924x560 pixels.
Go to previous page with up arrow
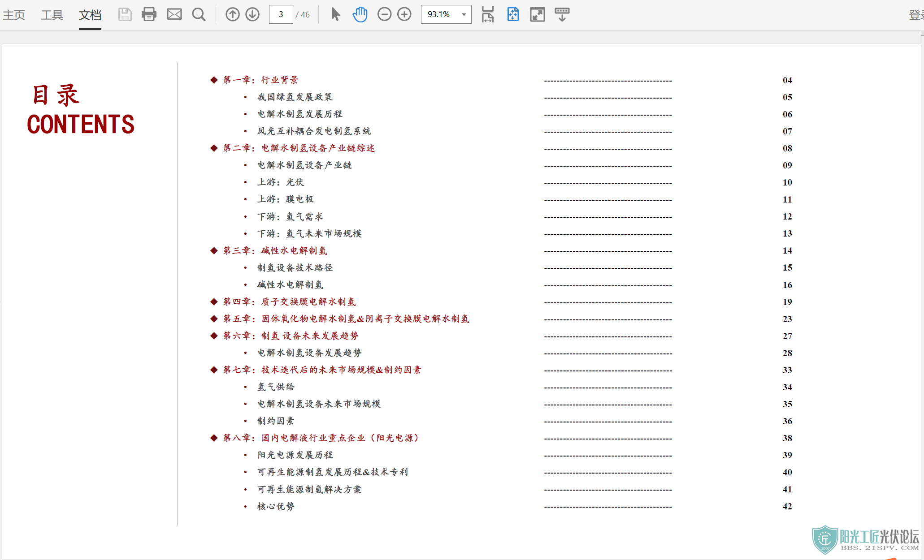(232, 15)
